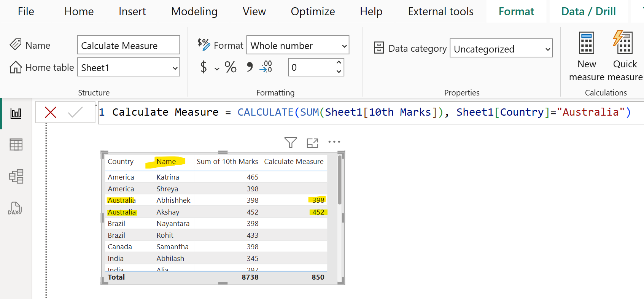644x299 pixels.
Task: Open DAX query view icon
Action: click(x=15, y=208)
